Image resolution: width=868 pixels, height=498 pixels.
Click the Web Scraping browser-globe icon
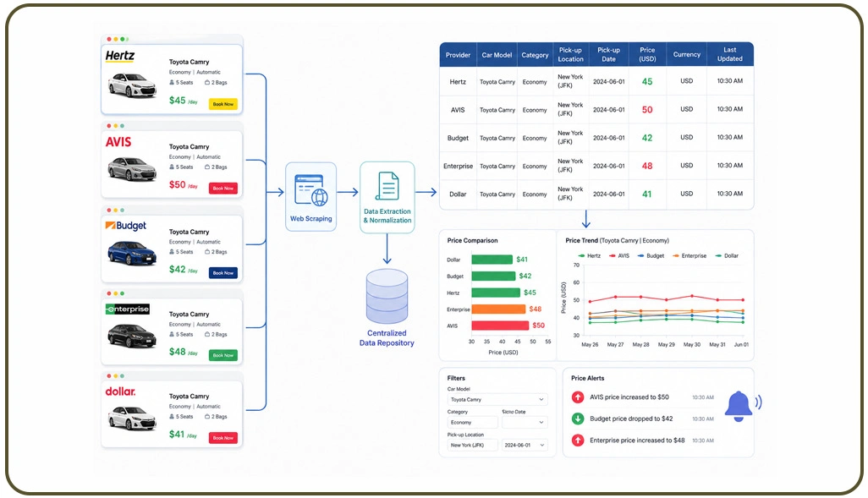[311, 189]
